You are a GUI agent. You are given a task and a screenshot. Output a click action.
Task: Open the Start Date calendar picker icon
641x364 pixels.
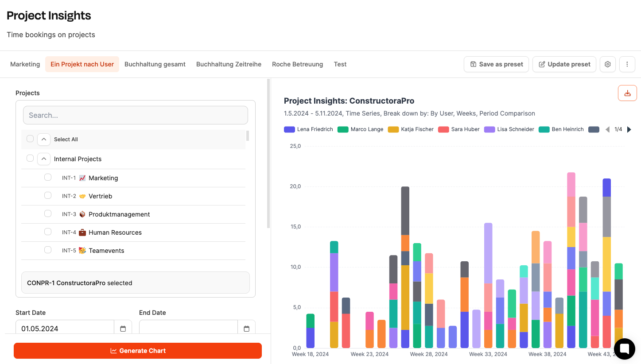123,329
